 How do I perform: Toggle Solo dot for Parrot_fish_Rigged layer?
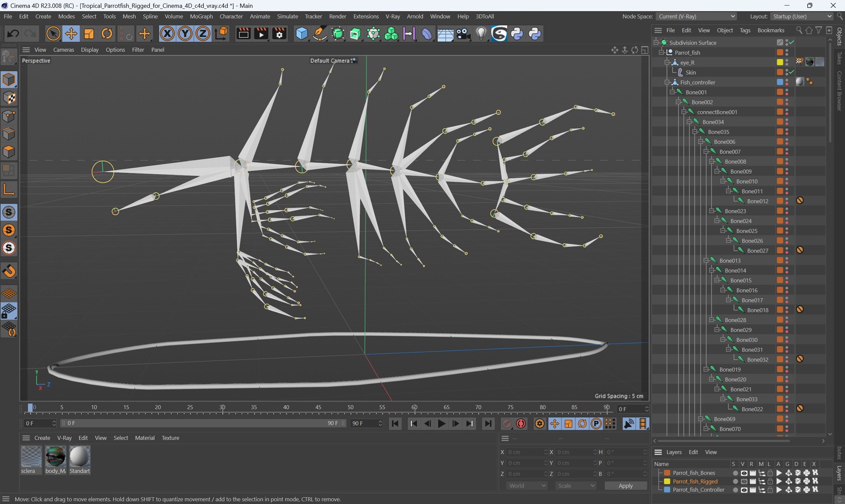pyautogui.click(x=735, y=482)
